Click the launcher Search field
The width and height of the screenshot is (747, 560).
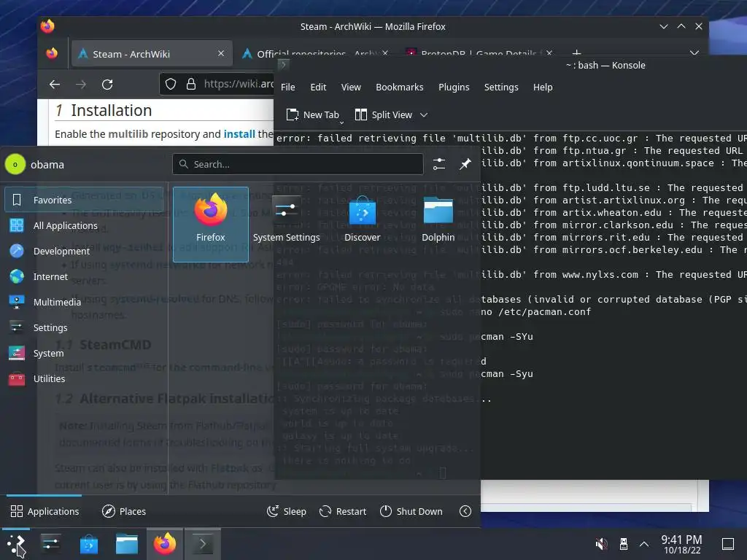pyautogui.click(x=298, y=164)
